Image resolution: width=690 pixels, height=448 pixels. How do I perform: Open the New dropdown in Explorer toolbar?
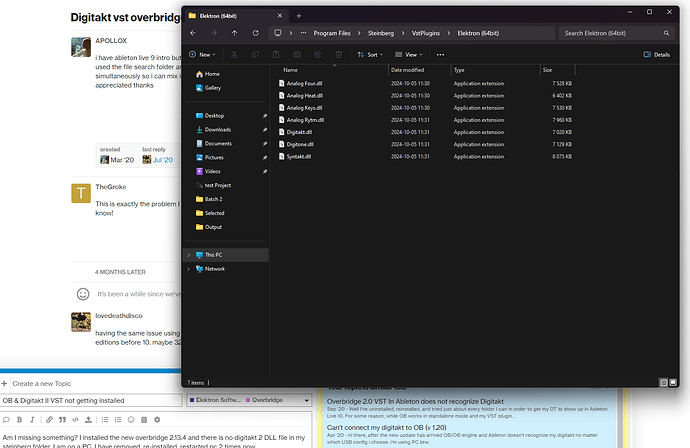pyautogui.click(x=202, y=55)
